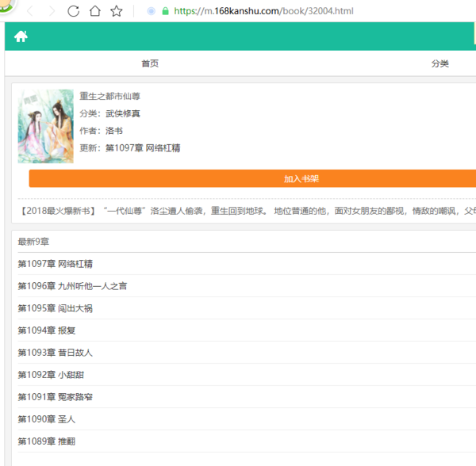Open chapter 第1091章 冤家路窄
The width and height of the screenshot is (476, 466).
click(55, 397)
